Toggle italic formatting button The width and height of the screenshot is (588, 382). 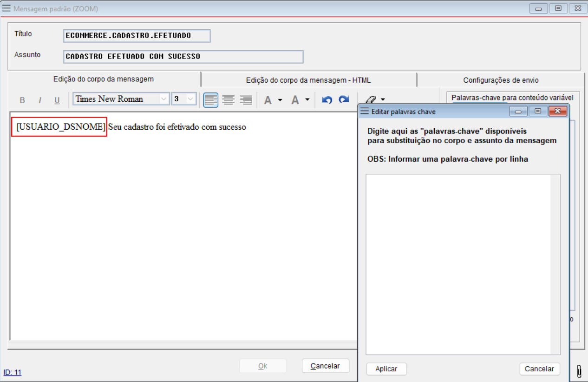(40, 100)
